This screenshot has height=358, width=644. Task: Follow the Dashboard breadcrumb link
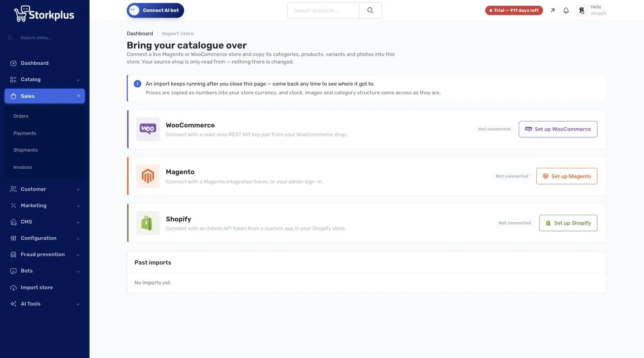coord(140,34)
